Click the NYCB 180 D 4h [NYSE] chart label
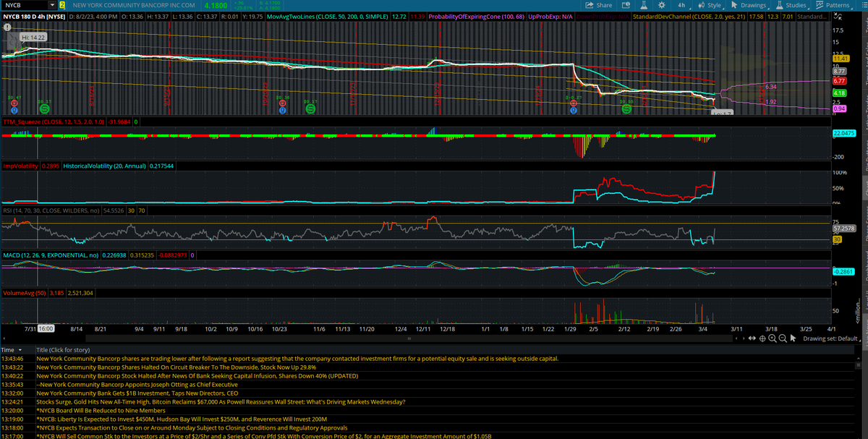Viewport: 868px width, 439px height. tap(34, 16)
